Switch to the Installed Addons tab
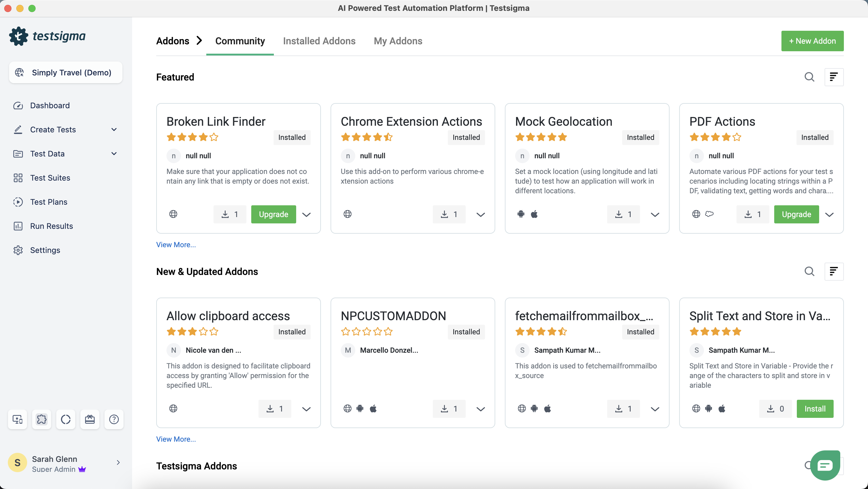868x489 pixels. point(319,41)
